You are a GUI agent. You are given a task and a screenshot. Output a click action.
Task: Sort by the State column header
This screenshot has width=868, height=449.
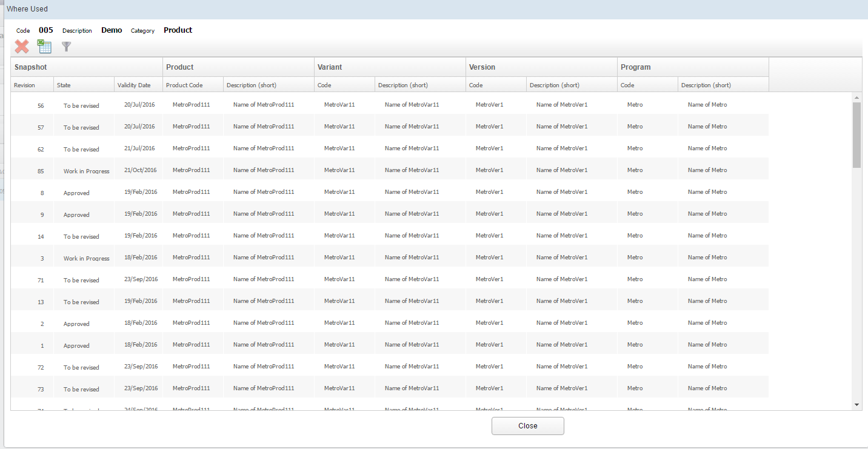64,85
